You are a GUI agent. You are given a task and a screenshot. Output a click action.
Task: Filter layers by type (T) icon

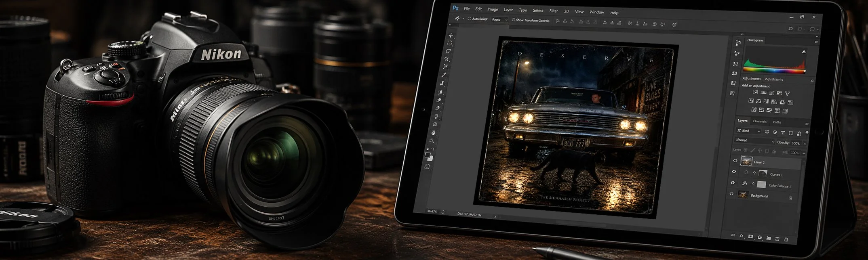[783, 132]
